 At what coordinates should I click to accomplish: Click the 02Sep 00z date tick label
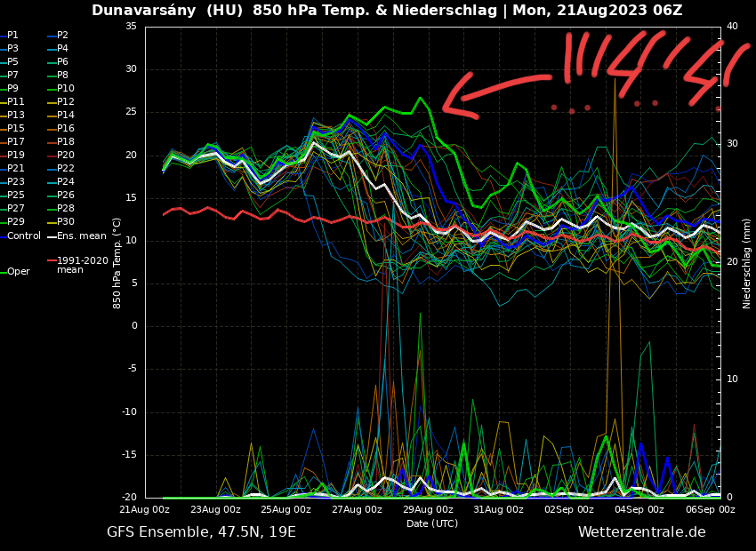[568, 510]
